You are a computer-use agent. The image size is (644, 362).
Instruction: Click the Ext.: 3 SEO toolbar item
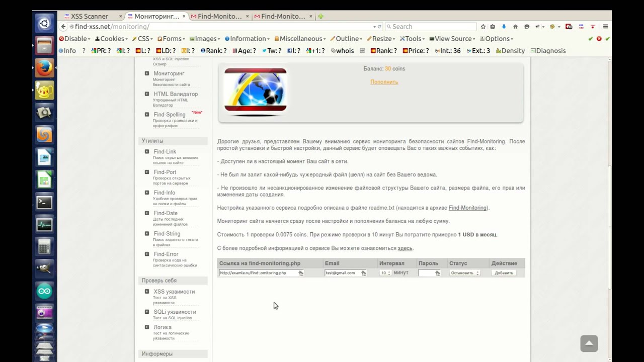[478, 51]
